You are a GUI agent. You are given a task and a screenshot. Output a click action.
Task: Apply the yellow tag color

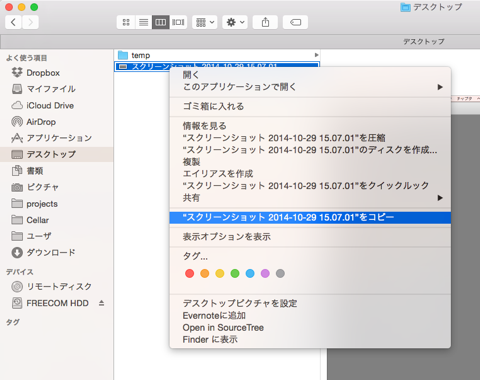pos(220,274)
